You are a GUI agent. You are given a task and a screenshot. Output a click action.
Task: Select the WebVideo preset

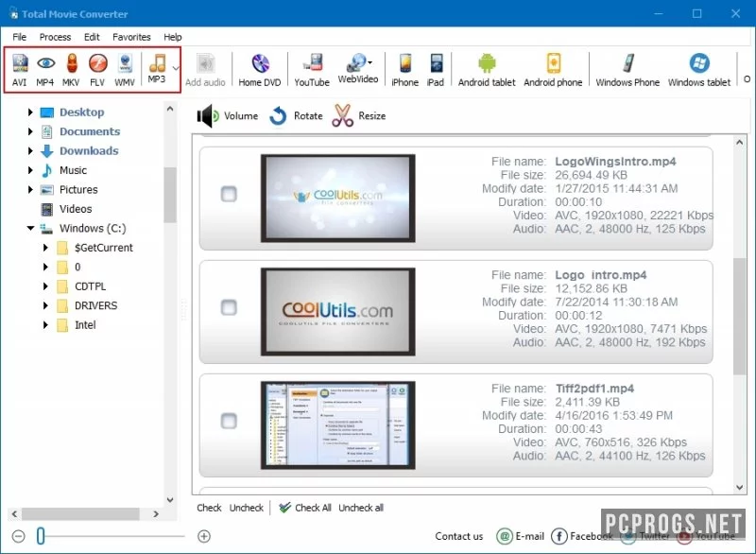coord(358,68)
